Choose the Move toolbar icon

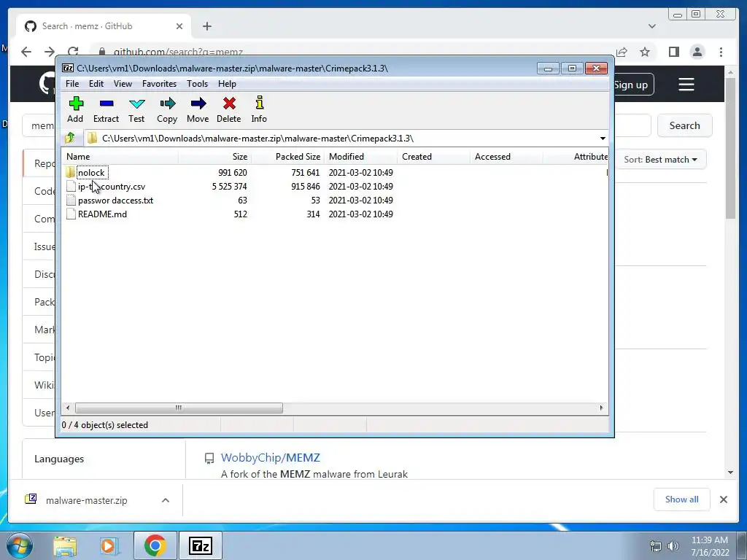[198, 109]
